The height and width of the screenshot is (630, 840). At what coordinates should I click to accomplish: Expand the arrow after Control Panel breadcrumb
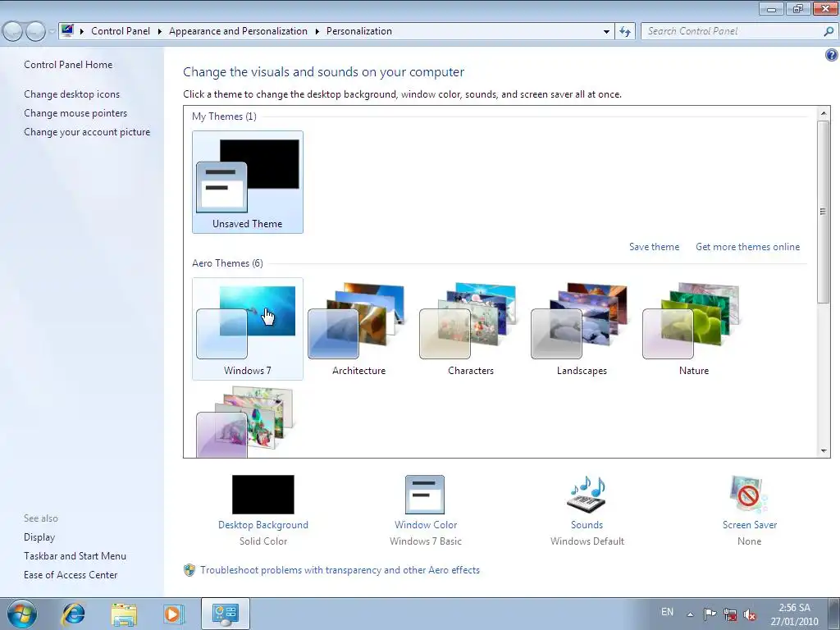(x=160, y=32)
